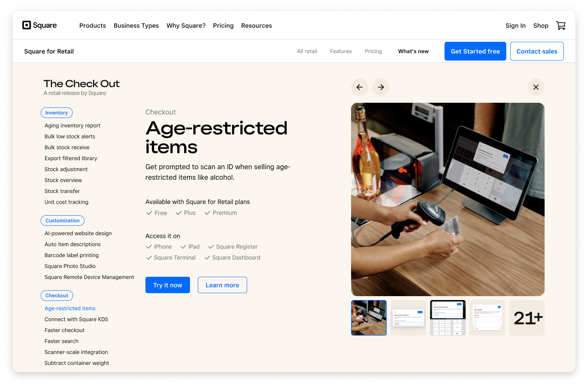Click the Learn more button
The width and height of the screenshot is (588, 386).
(x=222, y=285)
